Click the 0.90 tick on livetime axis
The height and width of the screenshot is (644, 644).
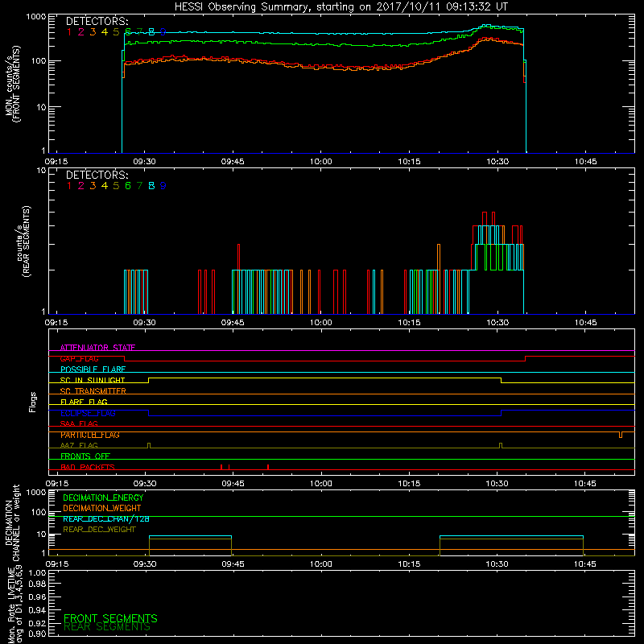(37, 634)
